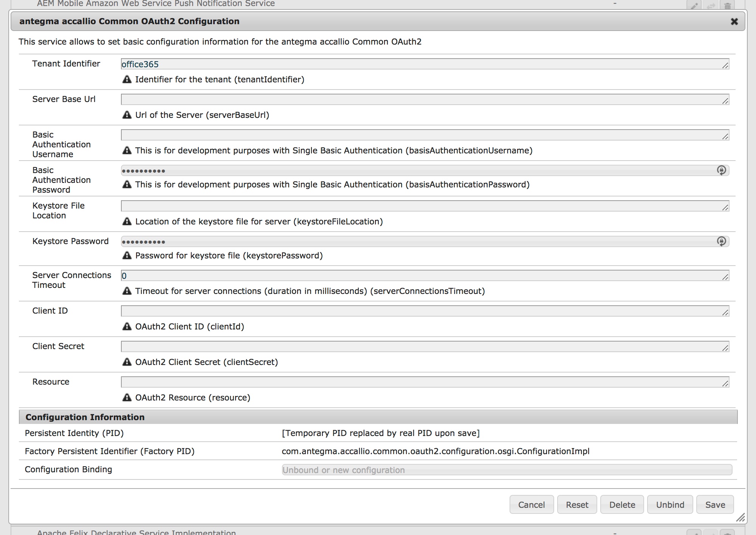Click warning icon beside keystoreFileLocation description
The width and height of the screenshot is (756, 535).
pos(127,221)
